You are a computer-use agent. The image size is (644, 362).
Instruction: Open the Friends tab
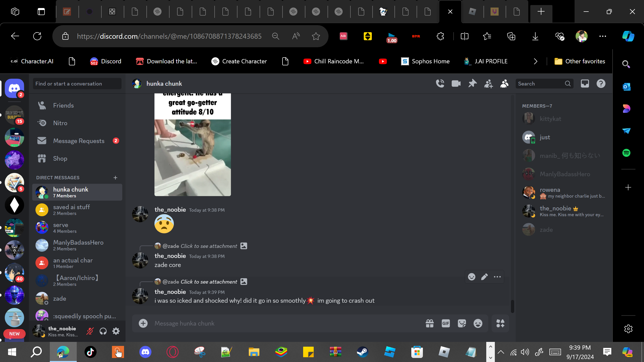[x=63, y=105]
